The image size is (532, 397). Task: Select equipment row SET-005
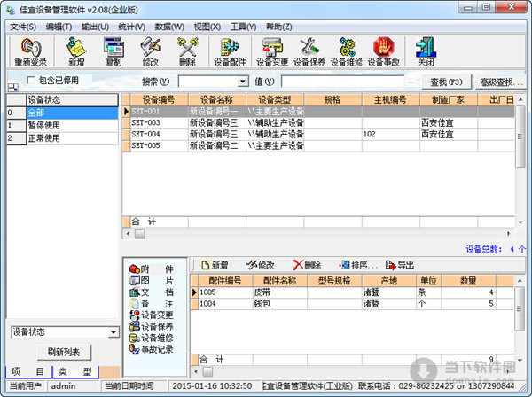[x=318, y=146]
